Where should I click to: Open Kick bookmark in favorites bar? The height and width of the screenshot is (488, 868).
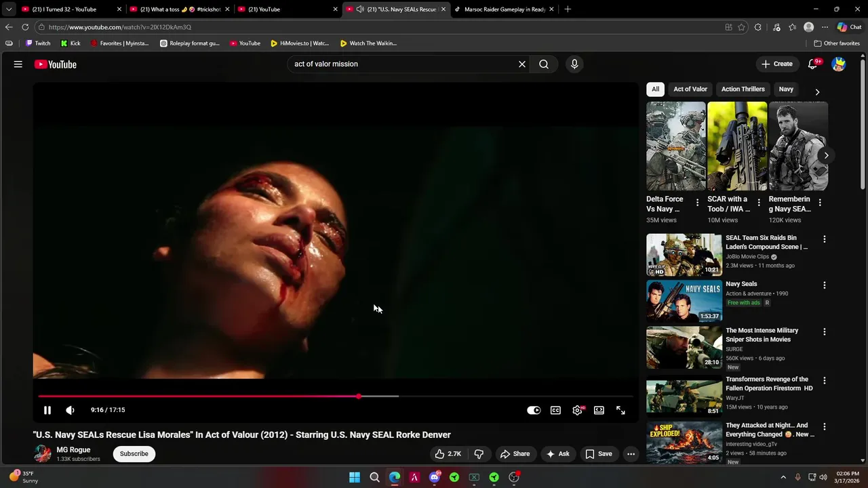click(71, 43)
